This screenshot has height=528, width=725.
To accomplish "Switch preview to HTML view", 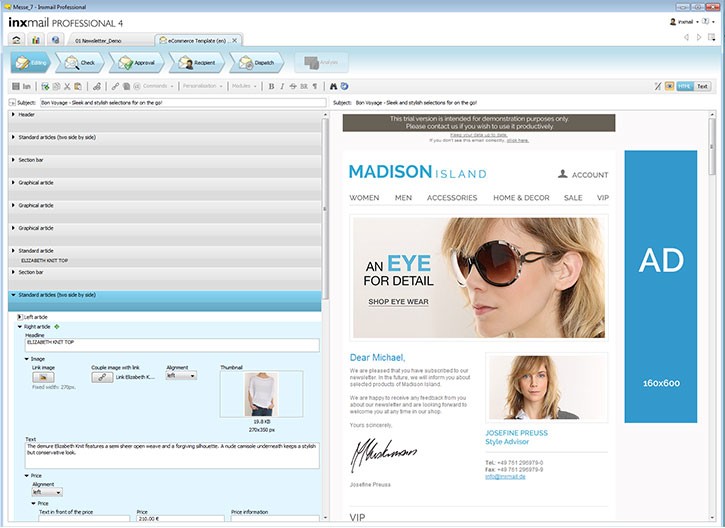I will click(x=685, y=86).
